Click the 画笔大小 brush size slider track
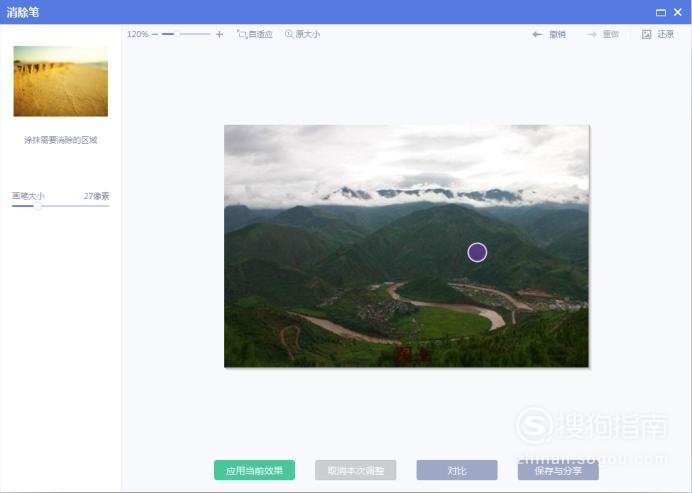The image size is (692, 493). coord(60,206)
